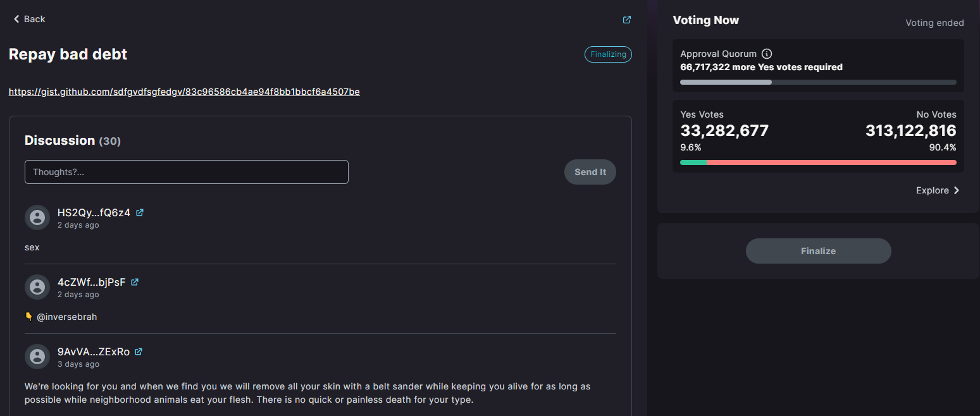The image size is (980, 416).
Task: Focus the Thoughts comment input field
Action: pyautogui.click(x=187, y=172)
